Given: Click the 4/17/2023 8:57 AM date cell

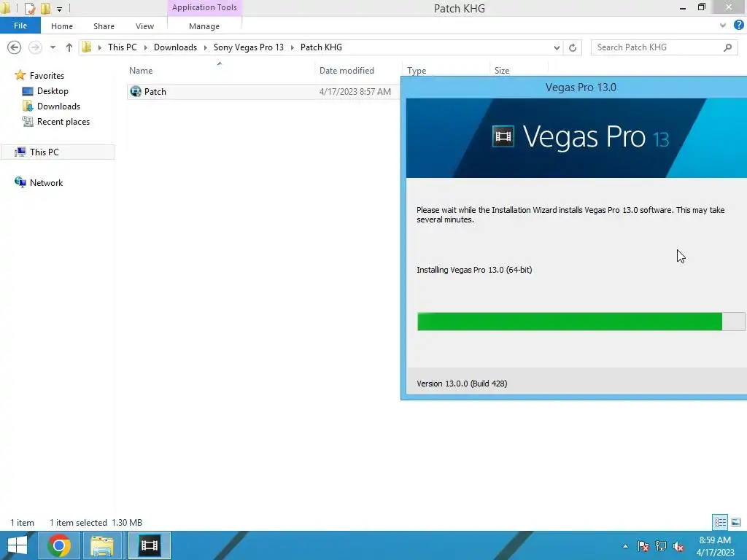Looking at the screenshot, I should pos(355,91).
